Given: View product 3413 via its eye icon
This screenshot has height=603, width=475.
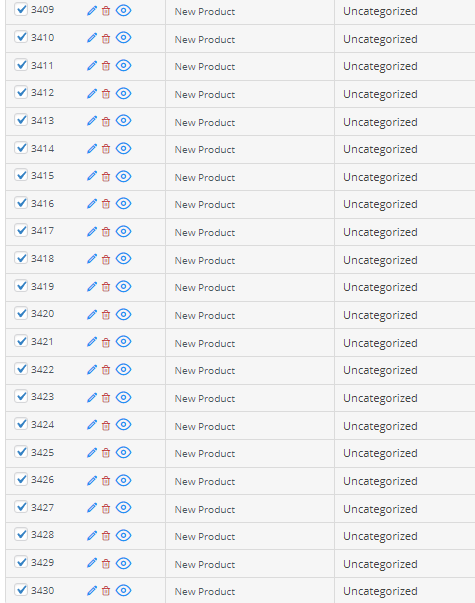Looking at the screenshot, I should [x=123, y=121].
